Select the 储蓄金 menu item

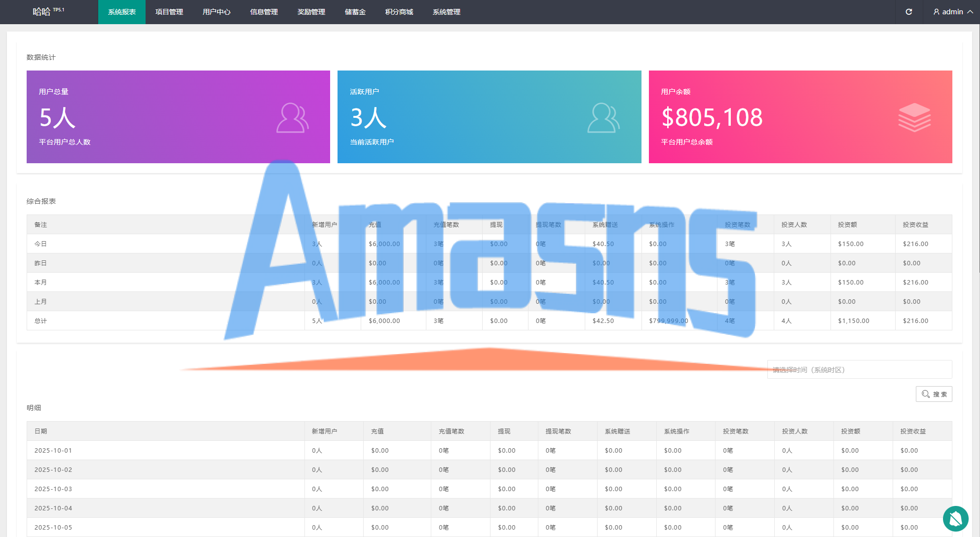(355, 12)
